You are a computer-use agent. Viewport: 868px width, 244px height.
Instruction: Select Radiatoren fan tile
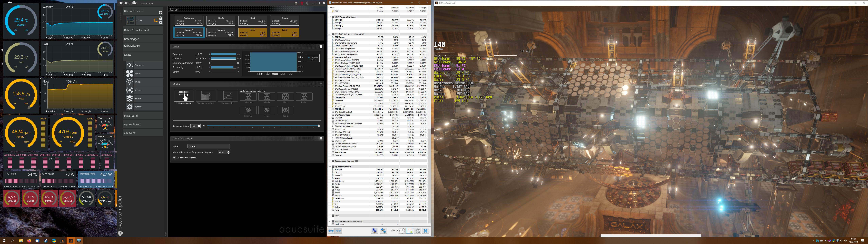(x=189, y=21)
